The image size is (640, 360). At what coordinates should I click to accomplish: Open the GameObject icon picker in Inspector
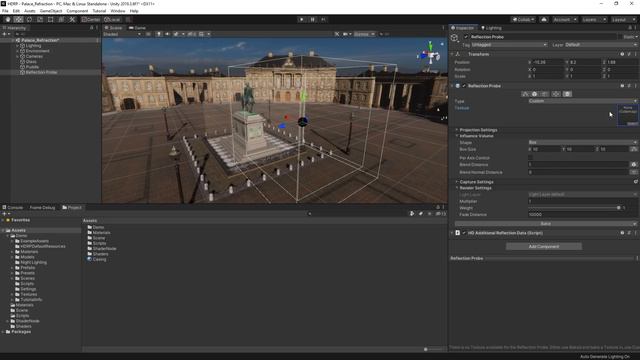[x=455, y=38]
